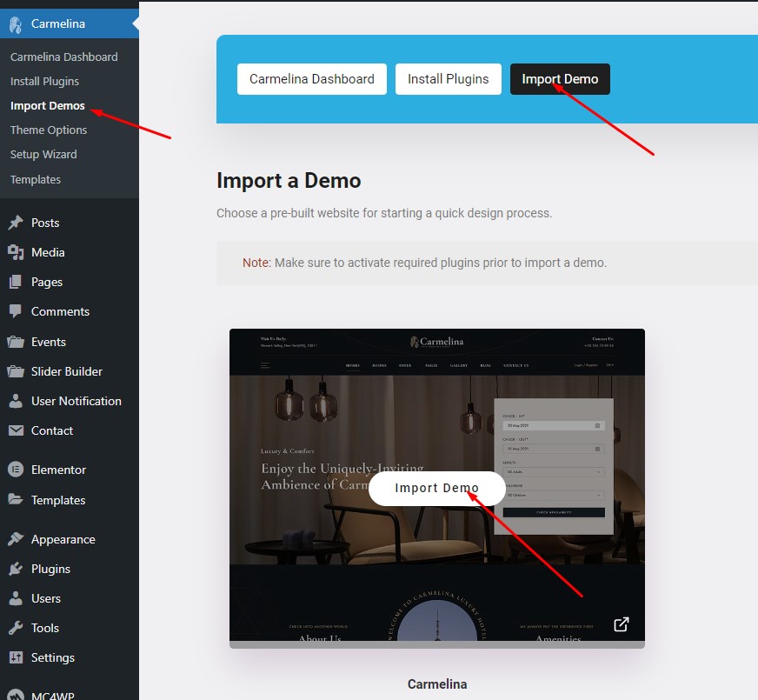758x700 pixels.
Task: Click the Carmelina demo title below thumbnail
Action: point(437,683)
